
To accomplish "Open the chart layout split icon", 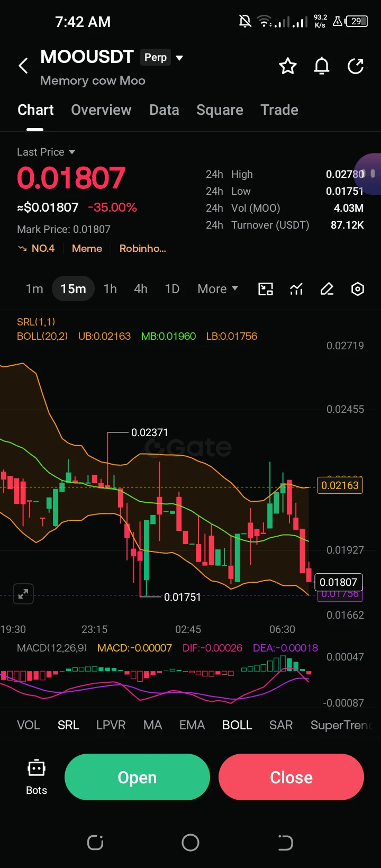I will click(x=266, y=289).
